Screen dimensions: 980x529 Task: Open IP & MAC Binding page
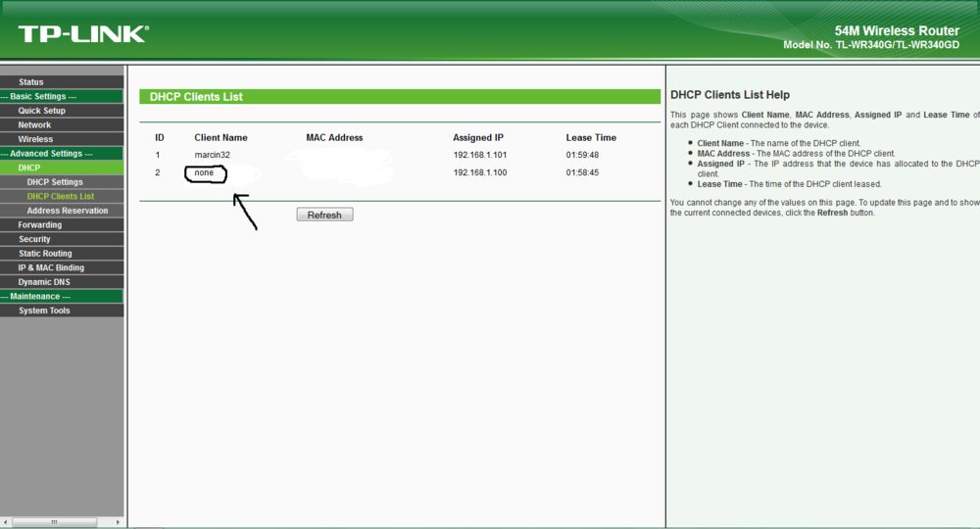tap(51, 267)
